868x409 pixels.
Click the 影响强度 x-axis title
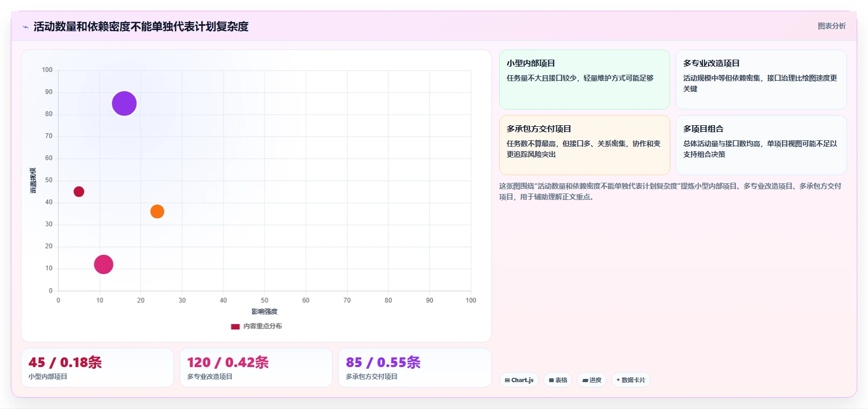(x=264, y=312)
